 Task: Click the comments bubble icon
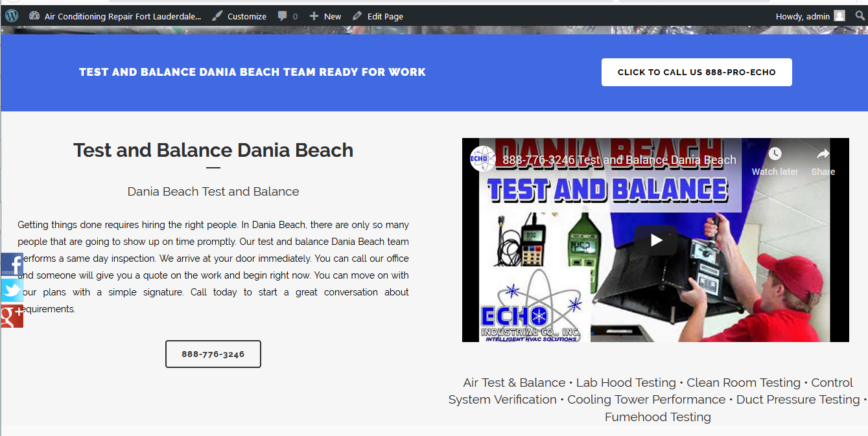tap(283, 16)
